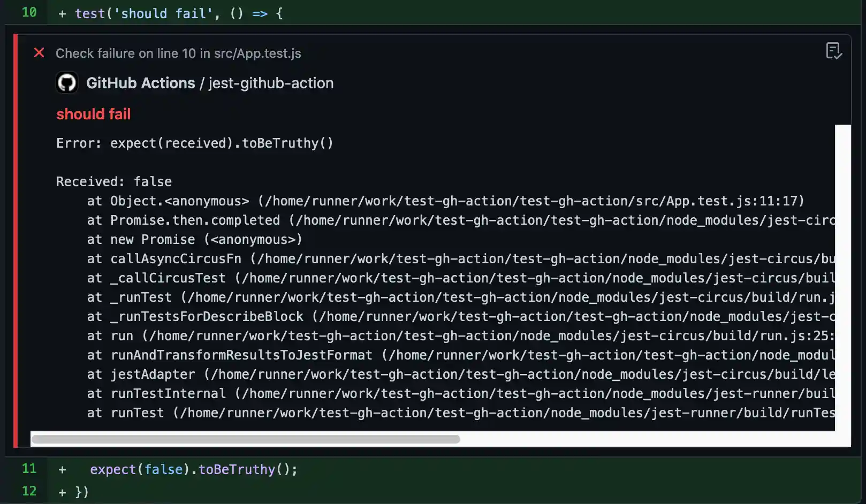Open the jest-github-action check name
The image size is (866, 504).
[x=271, y=83]
